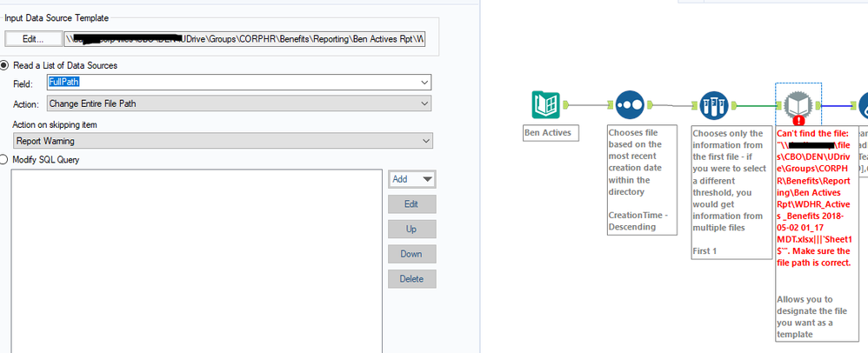Click the input anchor of the Sample tool
The image size is (868, 353).
pyautogui.click(x=694, y=104)
